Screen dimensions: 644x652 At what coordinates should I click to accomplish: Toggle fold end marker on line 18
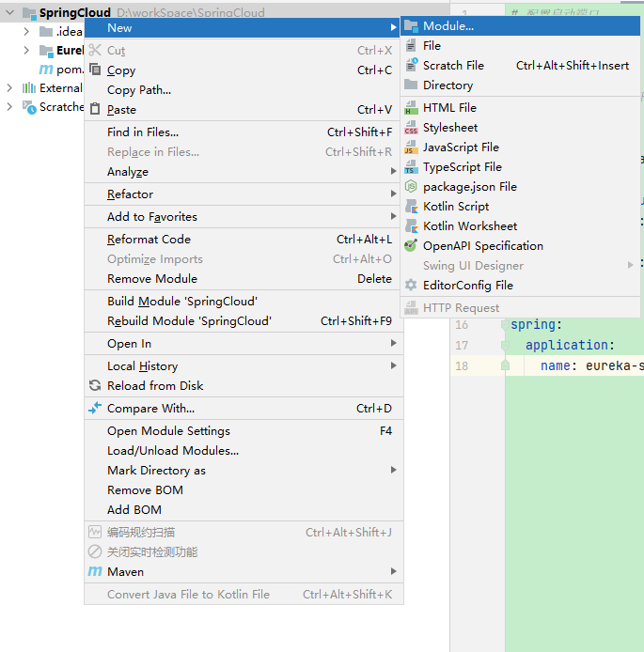pos(505,365)
